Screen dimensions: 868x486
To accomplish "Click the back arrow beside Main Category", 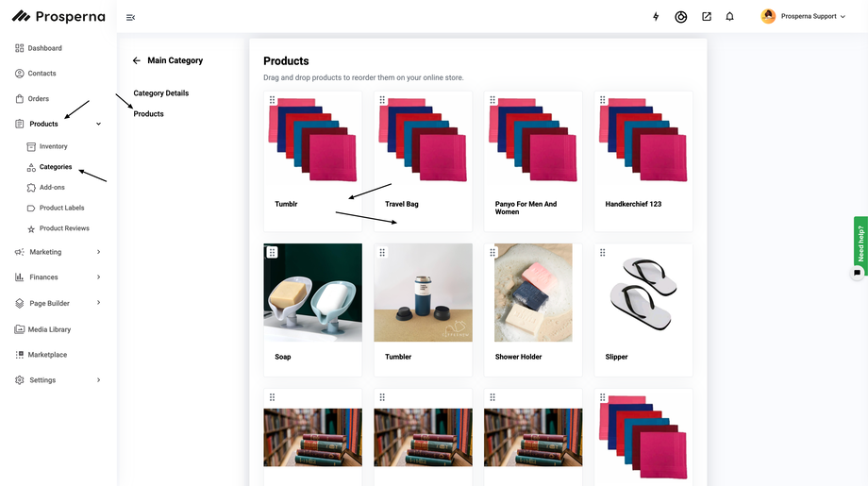I will tap(137, 60).
